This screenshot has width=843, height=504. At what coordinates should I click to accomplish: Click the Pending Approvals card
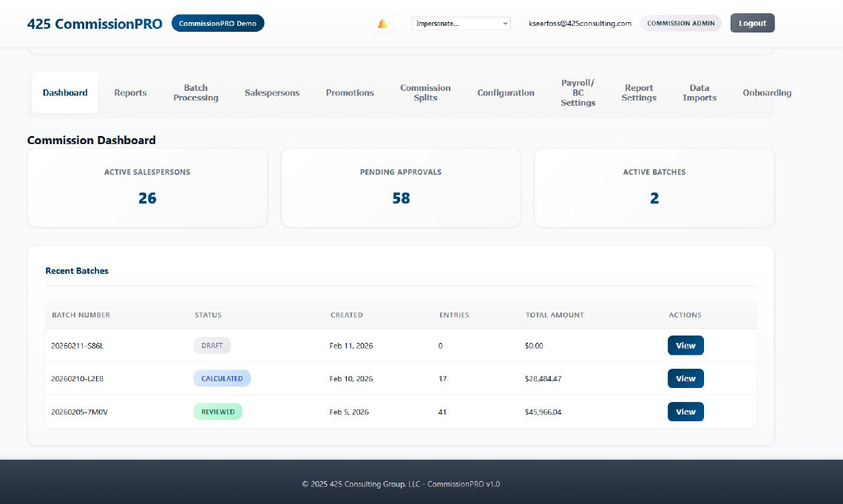[x=401, y=188]
